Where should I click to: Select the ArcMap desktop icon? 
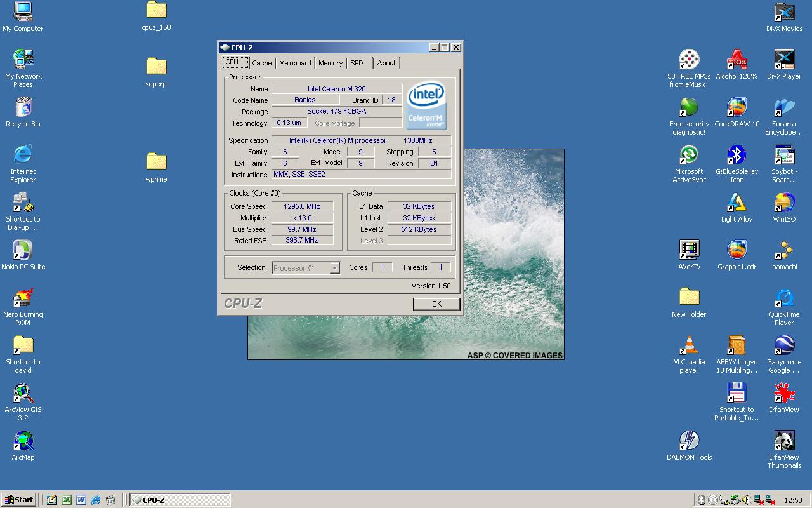23,445
